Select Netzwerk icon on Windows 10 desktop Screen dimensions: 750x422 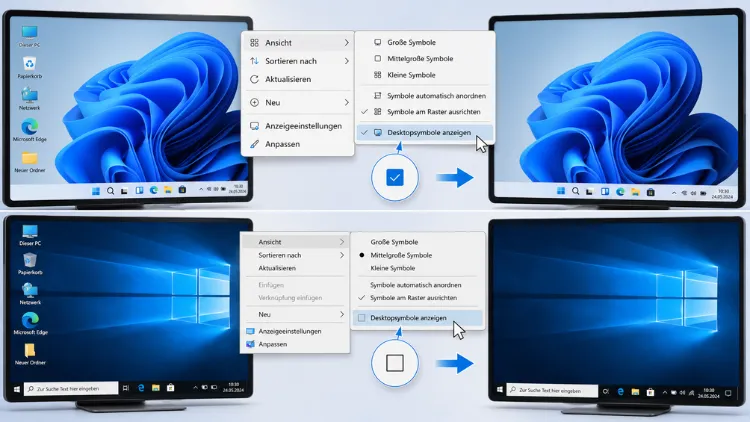pos(30,293)
